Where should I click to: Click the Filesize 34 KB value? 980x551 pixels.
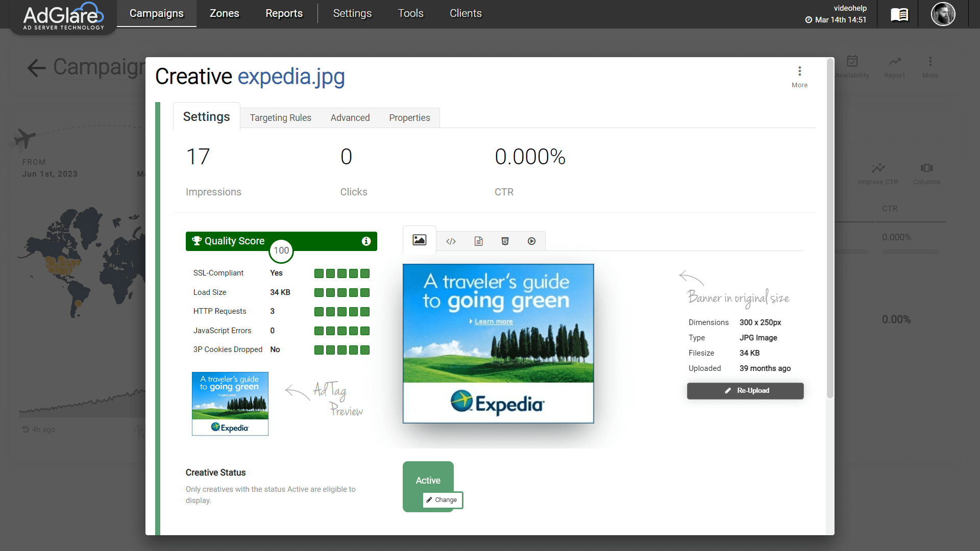[749, 353]
